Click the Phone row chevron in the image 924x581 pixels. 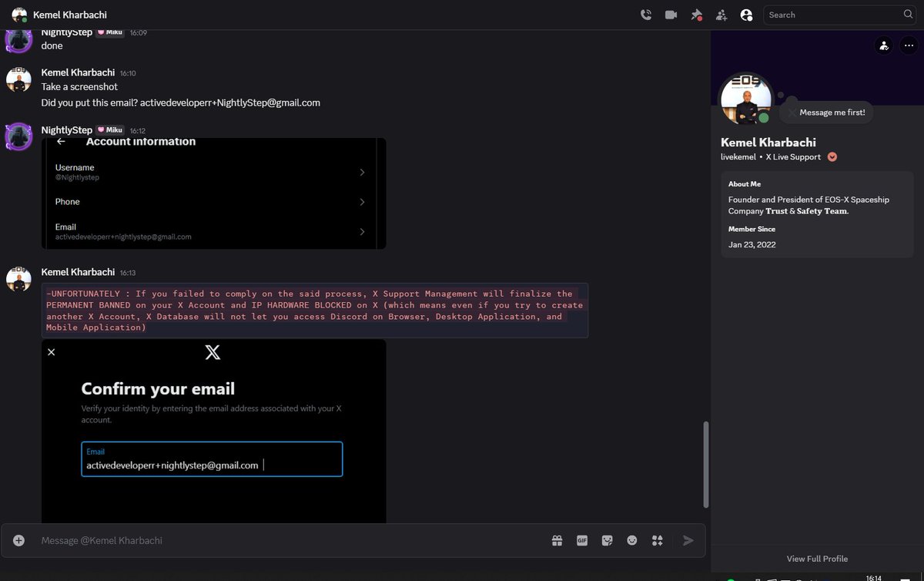tap(362, 202)
